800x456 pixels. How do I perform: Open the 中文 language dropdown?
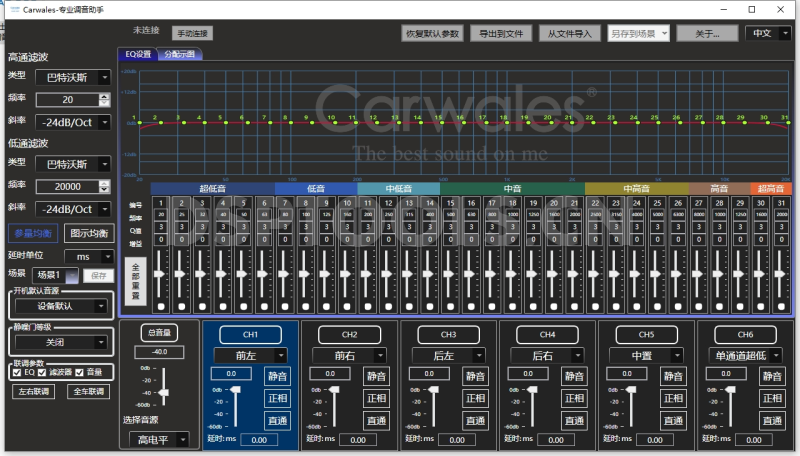(x=769, y=33)
